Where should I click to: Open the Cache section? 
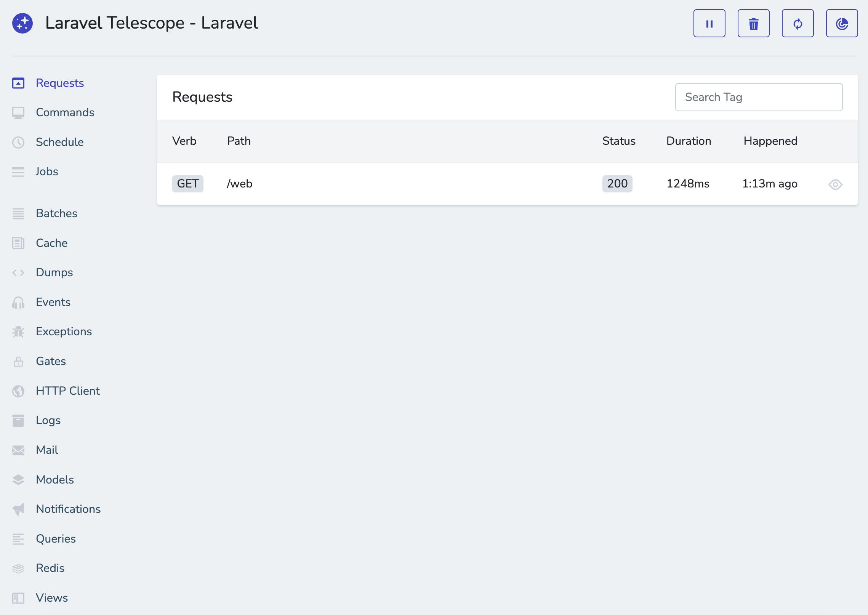point(51,243)
